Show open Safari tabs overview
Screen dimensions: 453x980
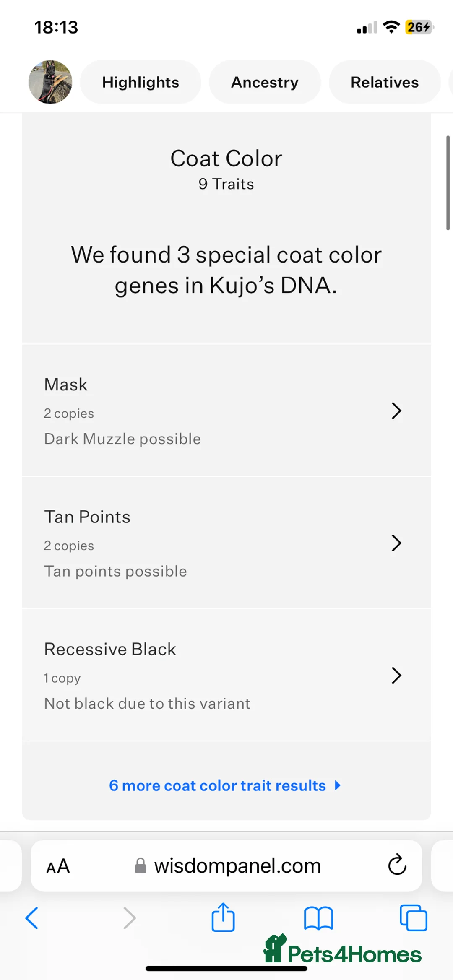coord(414,918)
